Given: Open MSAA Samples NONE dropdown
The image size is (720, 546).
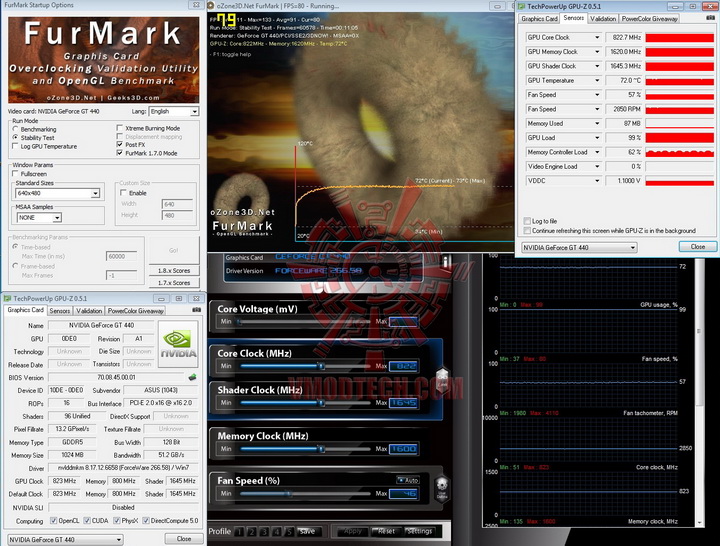Looking at the screenshot, I should (57, 218).
